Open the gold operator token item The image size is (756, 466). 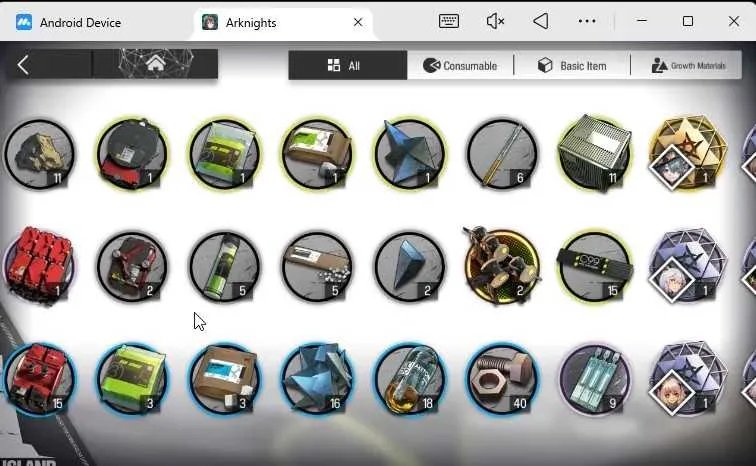click(x=688, y=152)
